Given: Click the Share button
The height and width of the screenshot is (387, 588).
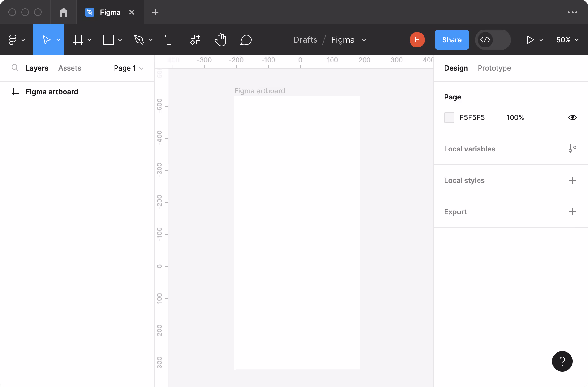Looking at the screenshot, I should (452, 40).
